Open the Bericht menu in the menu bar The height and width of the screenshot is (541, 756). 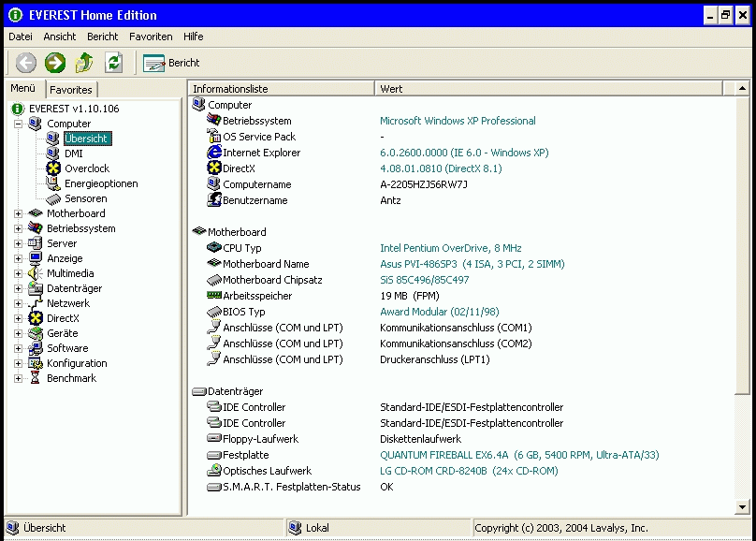click(102, 37)
